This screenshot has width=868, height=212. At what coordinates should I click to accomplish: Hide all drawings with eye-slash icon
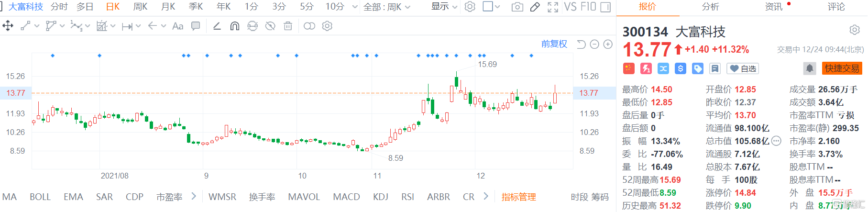[270, 26]
